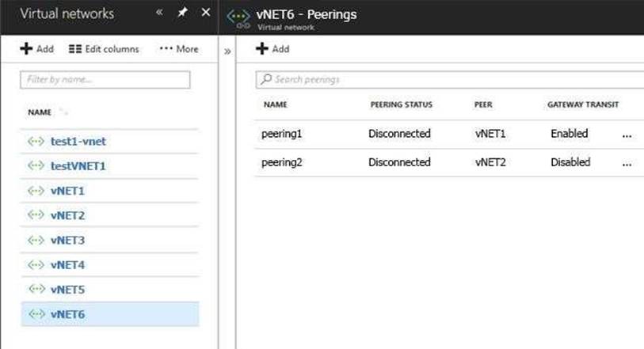Open vNET1 from the list
Image resolution: width=644 pixels, height=349 pixels.
(x=67, y=191)
